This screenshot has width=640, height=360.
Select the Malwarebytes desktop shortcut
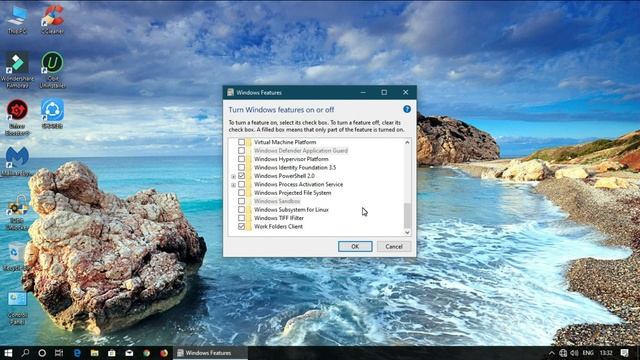pyautogui.click(x=17, y=162)
